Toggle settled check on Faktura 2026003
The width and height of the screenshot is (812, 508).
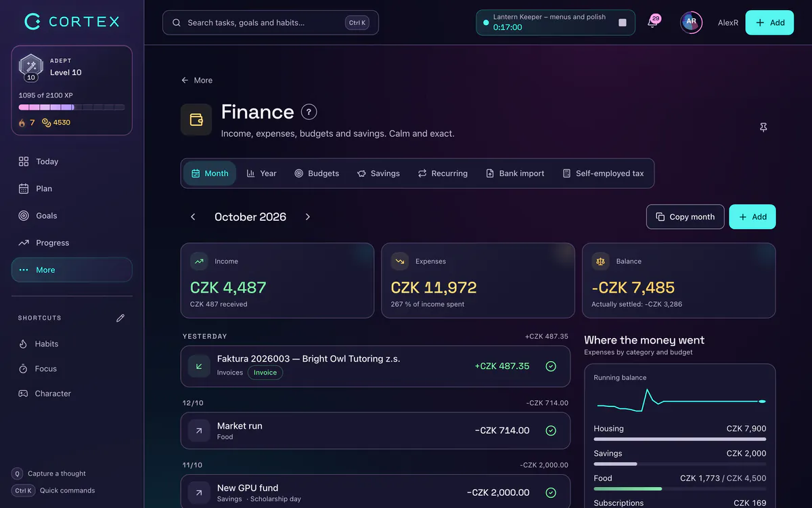tap(551, 366)
